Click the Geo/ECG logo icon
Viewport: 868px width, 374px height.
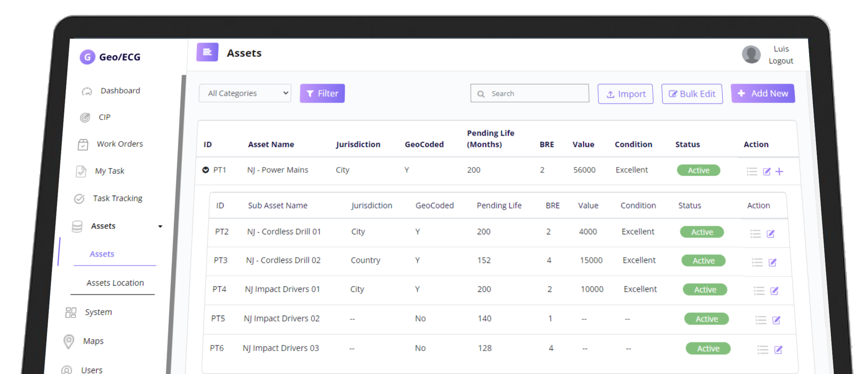click(87, 57)
